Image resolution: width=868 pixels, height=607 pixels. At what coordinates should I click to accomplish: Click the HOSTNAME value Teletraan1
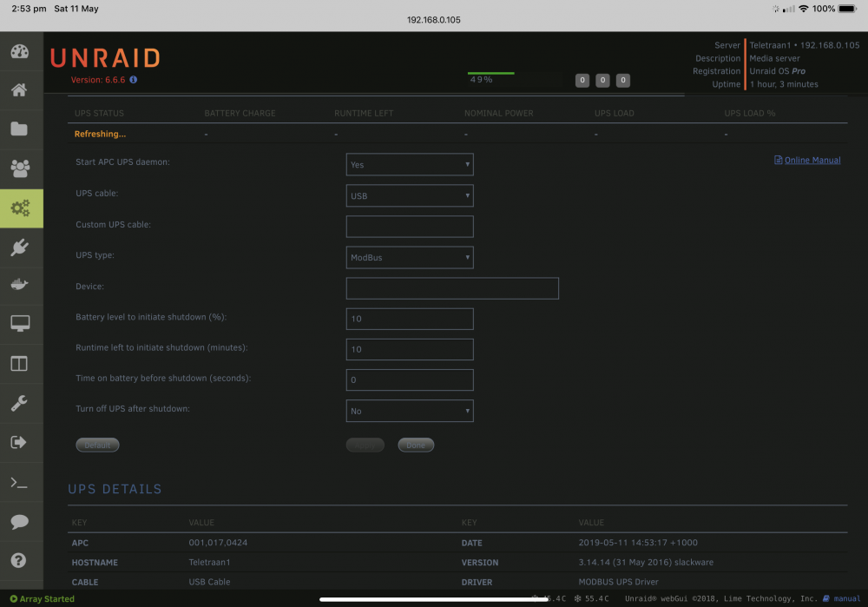coord(209,562)
